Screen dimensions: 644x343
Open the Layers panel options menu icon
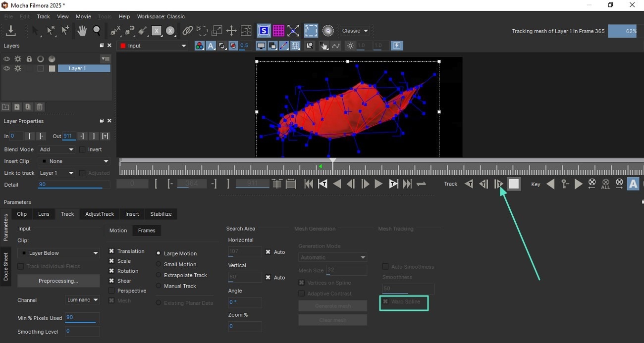(105, 59)
